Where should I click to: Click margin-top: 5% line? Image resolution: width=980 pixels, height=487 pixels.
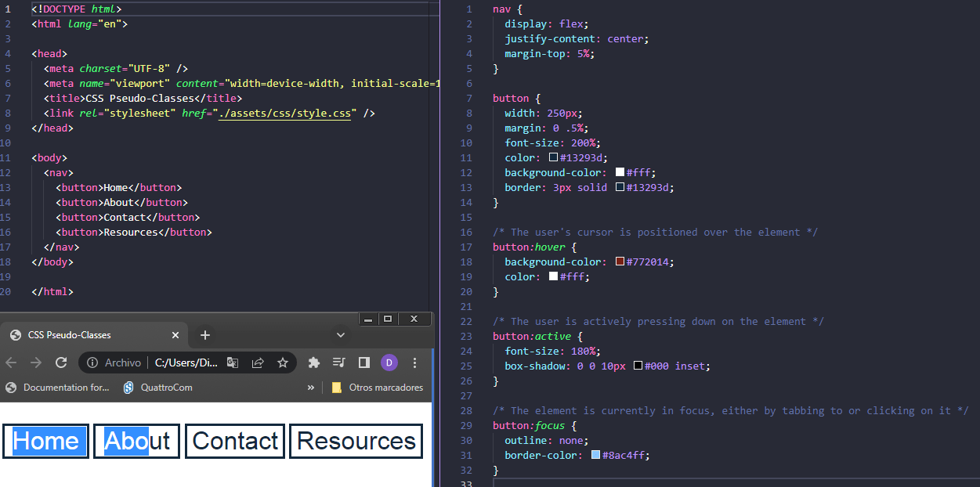tap(549, 53)
